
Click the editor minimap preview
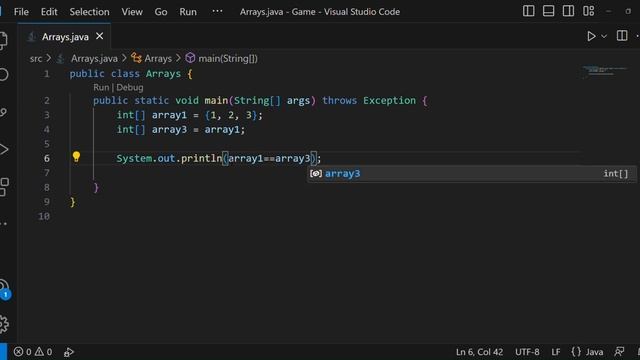[x=605, y=72]
